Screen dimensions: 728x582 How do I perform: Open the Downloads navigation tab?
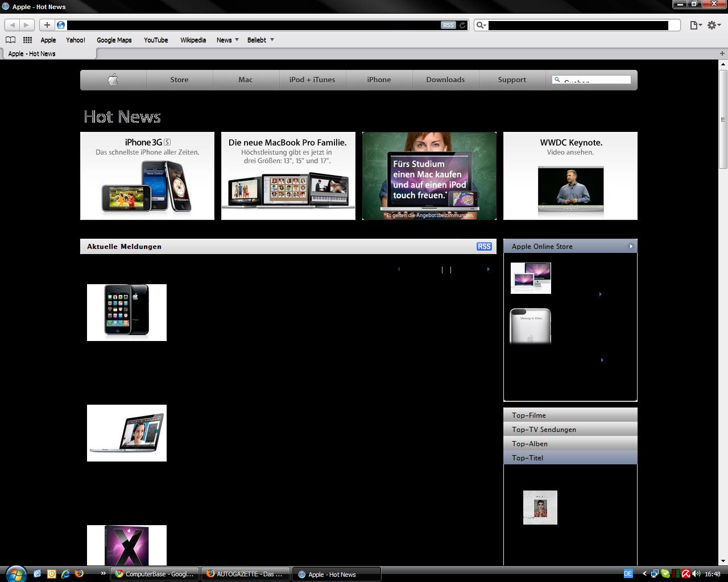coord(445,80)
